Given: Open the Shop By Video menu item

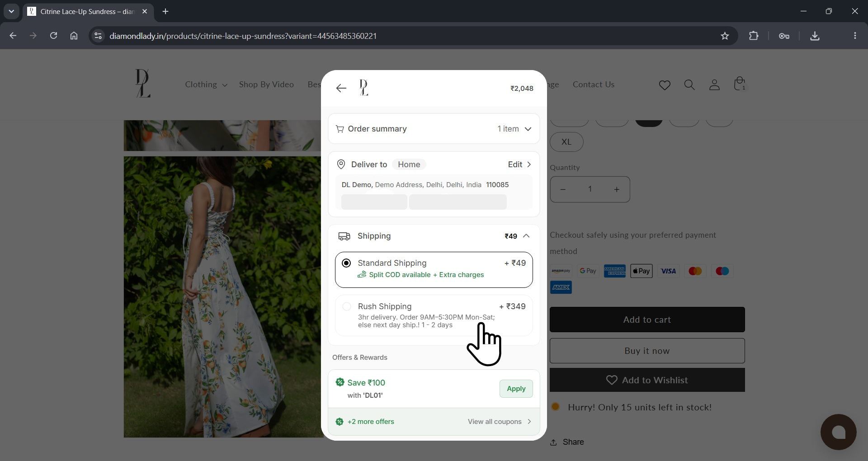Looking at the screenshot, I should pyautogui.click(x=266, y=85).
